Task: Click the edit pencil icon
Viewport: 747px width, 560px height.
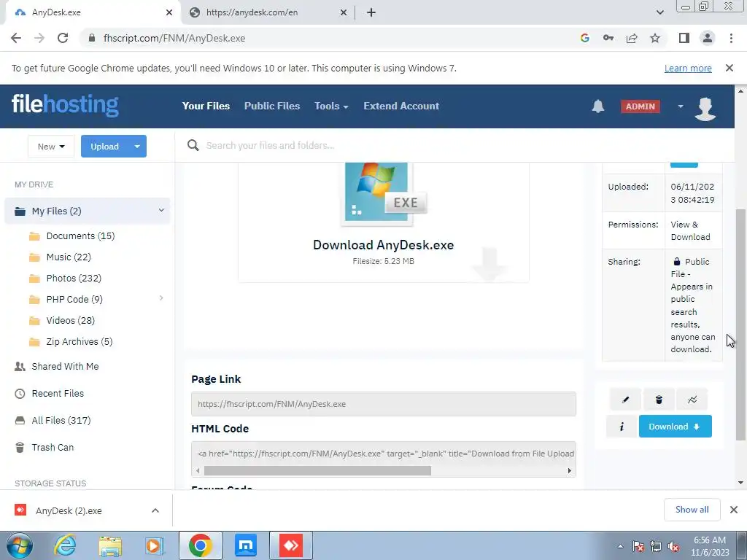Action: click(x=625, y=400)
